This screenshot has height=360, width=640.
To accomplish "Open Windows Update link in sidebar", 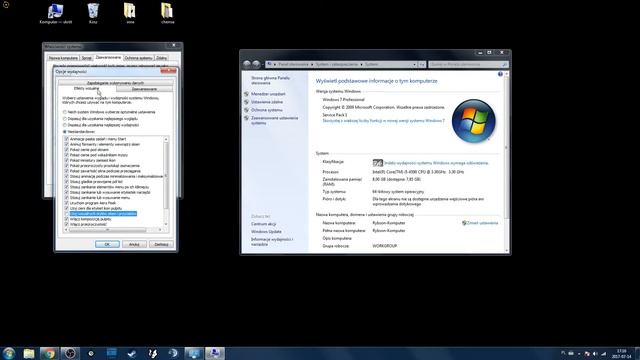I will coord(266,232).
